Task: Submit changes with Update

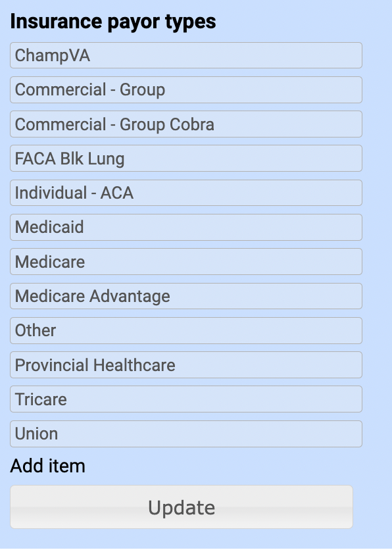Action: (182, 507)
